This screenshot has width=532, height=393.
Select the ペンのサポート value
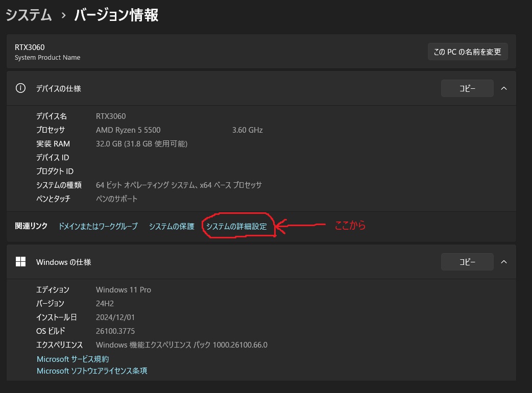pyautogui.click(x=117, y=199)
